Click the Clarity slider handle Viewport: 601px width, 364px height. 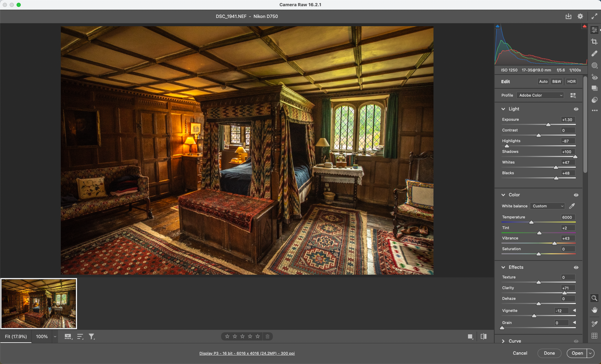(x=565, y=293)
